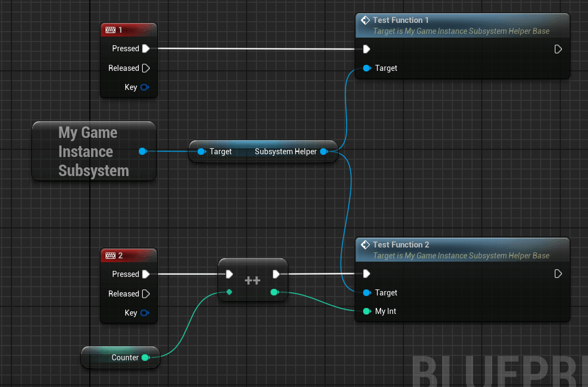Screen dimensions: 588x387
Task: Click the Key output pin on key 1 node
Action: 145,87
